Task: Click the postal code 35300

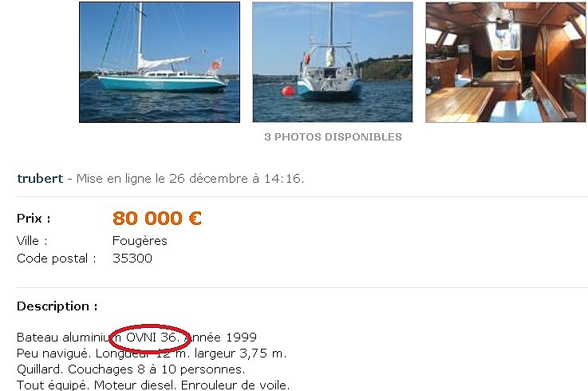Action: pyautogui.click(x=132, y=259)
